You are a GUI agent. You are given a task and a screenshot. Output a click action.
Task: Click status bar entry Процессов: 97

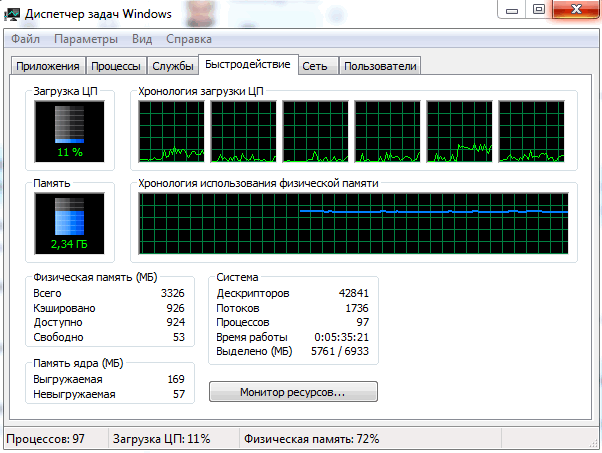pyautogui.click(x=45, y=439)
